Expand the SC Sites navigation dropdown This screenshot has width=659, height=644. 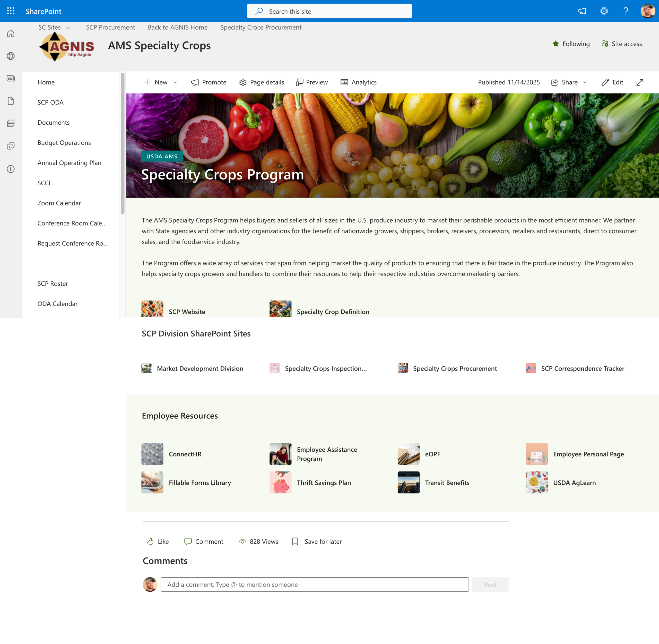point(68,28)
